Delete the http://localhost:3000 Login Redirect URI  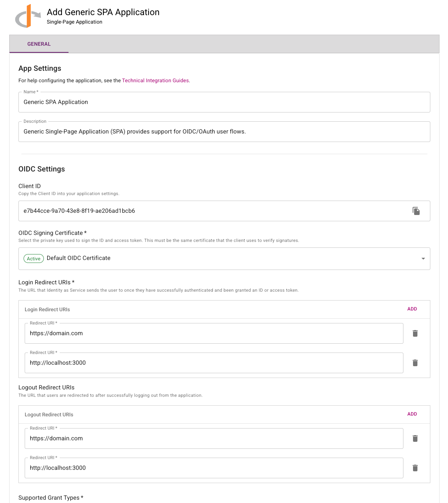[x=415, y=363]
